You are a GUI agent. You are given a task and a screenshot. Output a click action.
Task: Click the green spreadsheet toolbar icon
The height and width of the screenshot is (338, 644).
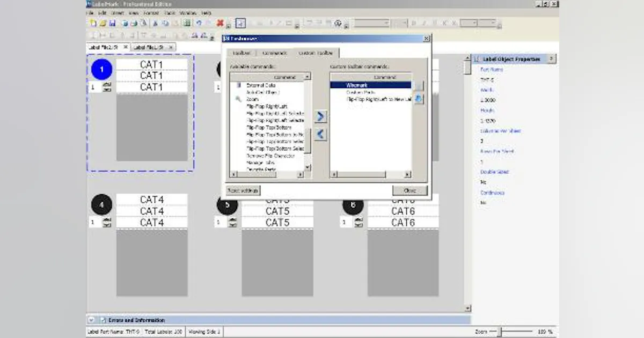pyautogui.click(x=187, y=24)
